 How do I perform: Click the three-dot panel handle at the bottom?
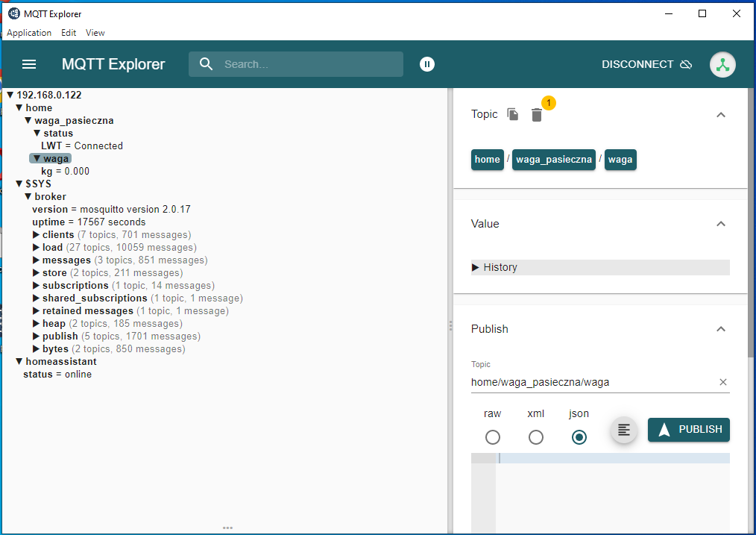(227, 528)
